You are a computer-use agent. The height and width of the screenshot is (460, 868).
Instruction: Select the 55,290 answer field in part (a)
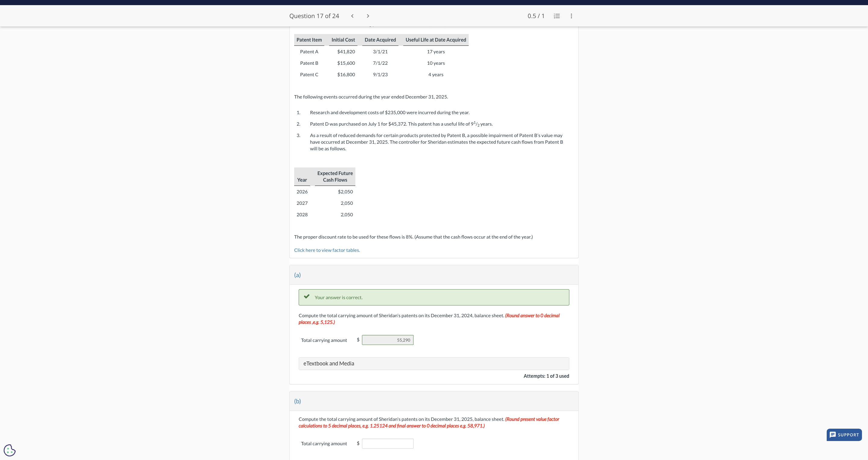pos(387,340)
